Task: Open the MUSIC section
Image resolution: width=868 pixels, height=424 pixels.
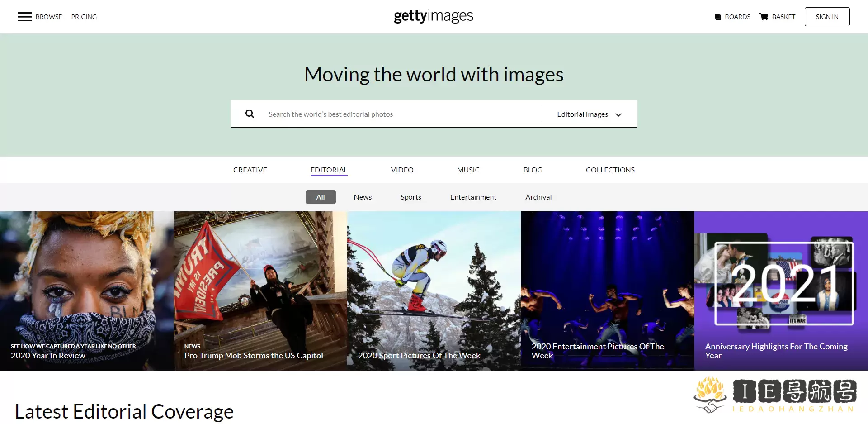Action: tap(468, 170)
